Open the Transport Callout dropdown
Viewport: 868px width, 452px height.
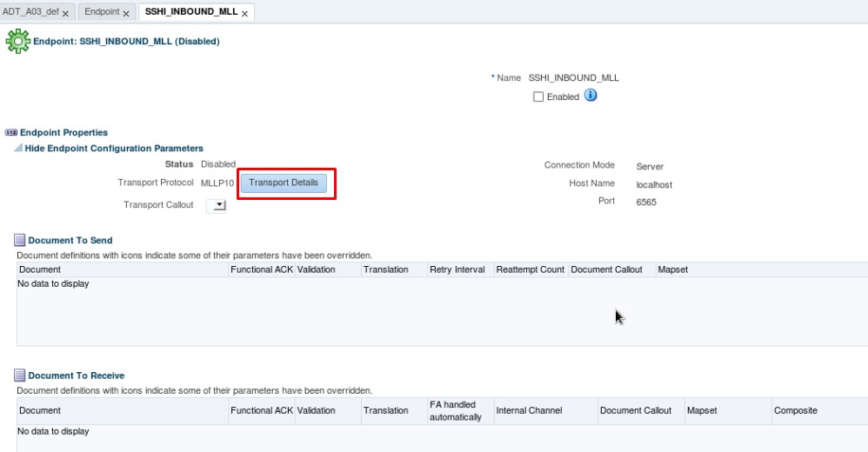click(x=217, y=205)
